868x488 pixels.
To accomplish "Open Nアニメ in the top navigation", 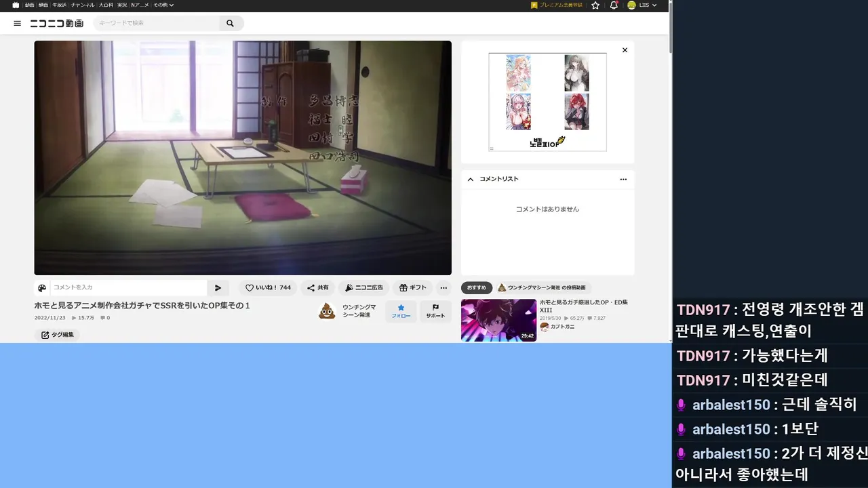I will click(x=140, y=5).
